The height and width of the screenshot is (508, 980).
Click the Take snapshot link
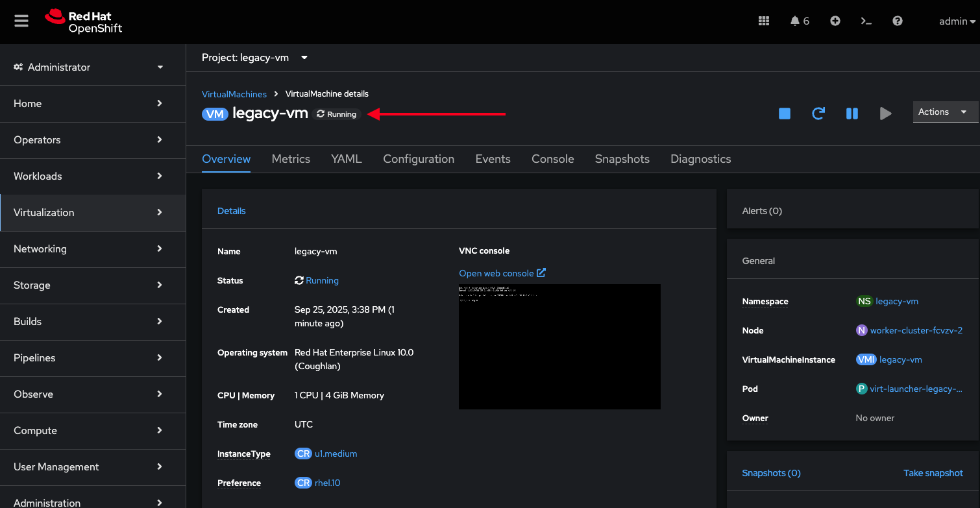click(933, 473)
